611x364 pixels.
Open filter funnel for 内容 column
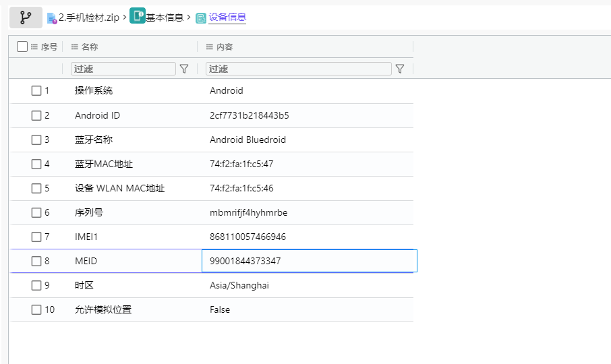[400, 69]
